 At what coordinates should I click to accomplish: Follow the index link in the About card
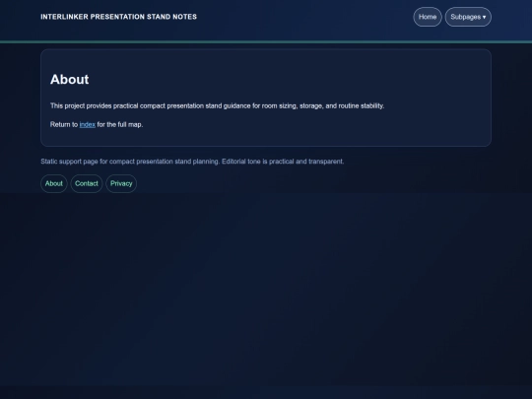coord(88,124)
